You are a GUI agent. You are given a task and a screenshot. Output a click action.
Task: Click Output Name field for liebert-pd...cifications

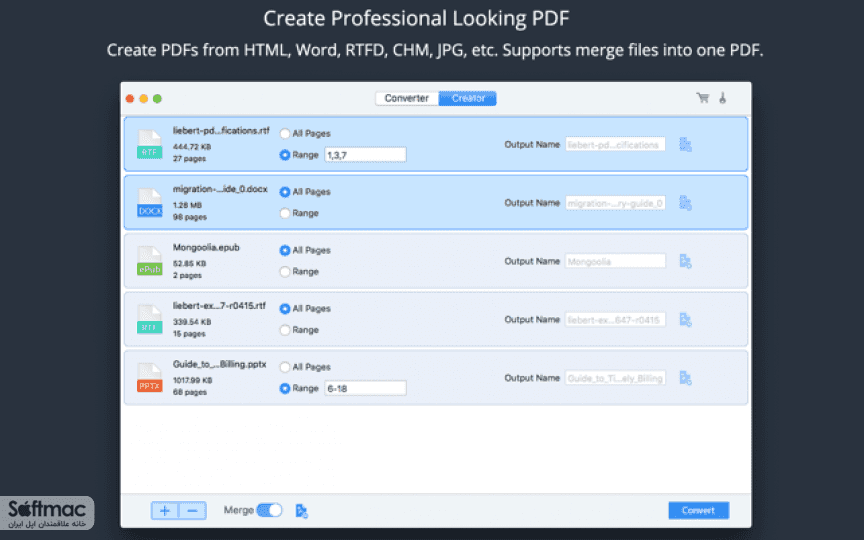[x=615, y=144]
